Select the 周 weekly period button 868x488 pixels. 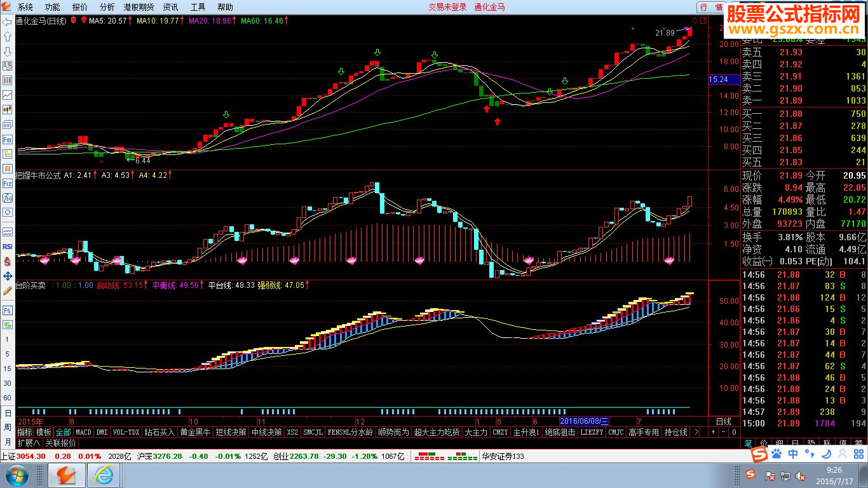(x=8, y=428)
